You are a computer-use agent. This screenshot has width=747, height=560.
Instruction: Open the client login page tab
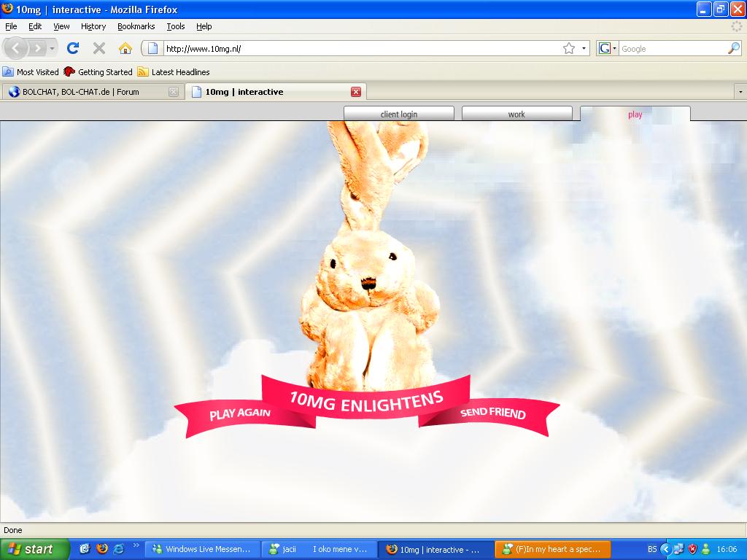[399, 114]
